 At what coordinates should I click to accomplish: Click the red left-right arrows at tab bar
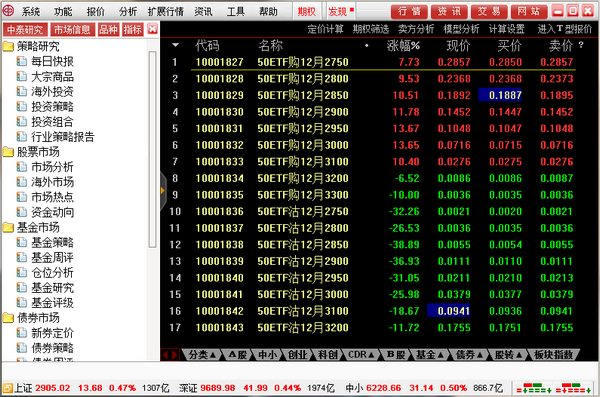point(170,355)
